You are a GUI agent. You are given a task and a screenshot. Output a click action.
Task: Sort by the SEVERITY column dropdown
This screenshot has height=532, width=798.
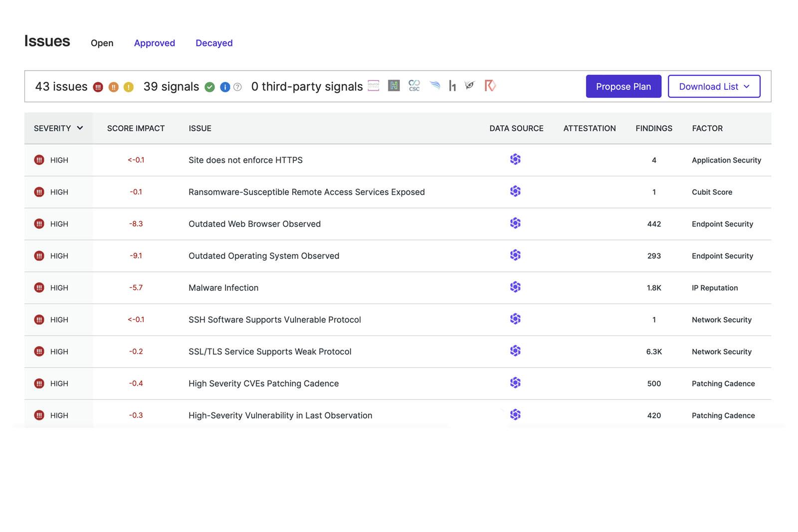pyautogui.click(x=58, y=128)
